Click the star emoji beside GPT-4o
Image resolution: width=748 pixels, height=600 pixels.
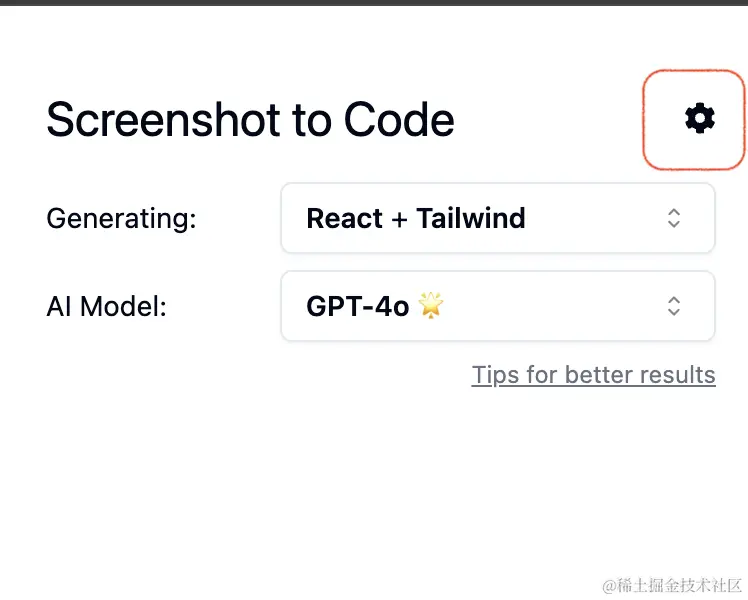click(x=431, y=305)
